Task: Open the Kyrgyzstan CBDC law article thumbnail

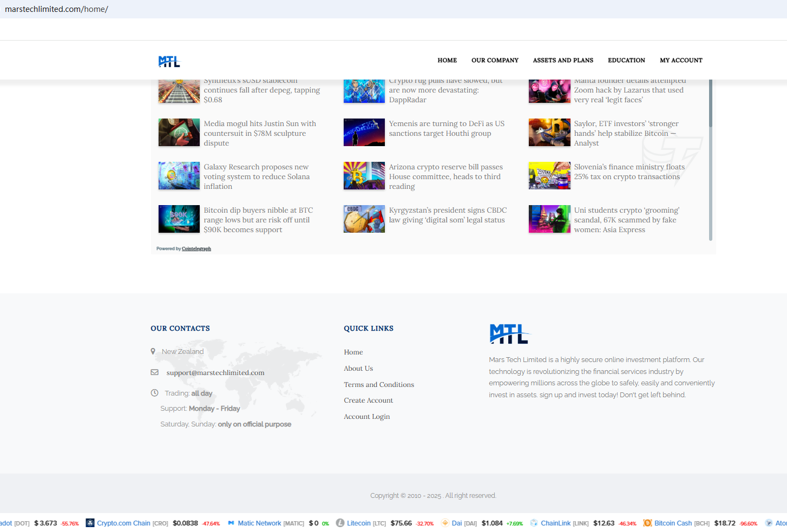Action: [364, 219]
